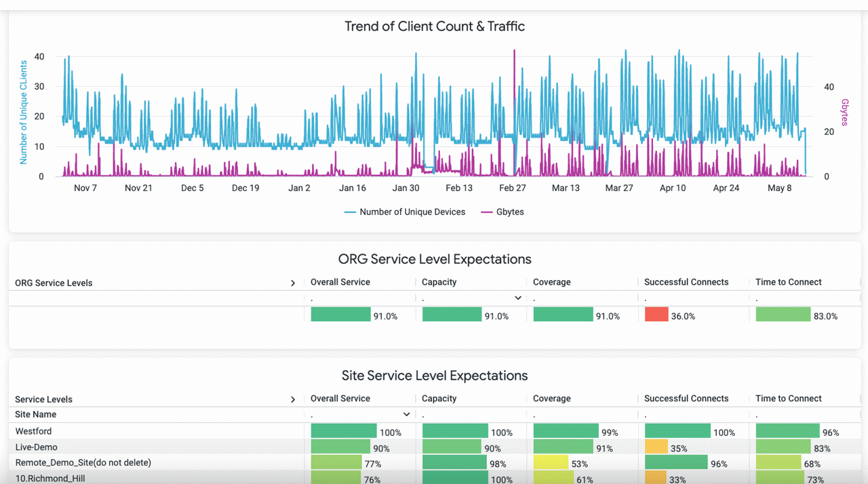Click the Capacity column header in the site table
The image size is (868, 484).
pos(438,398)
